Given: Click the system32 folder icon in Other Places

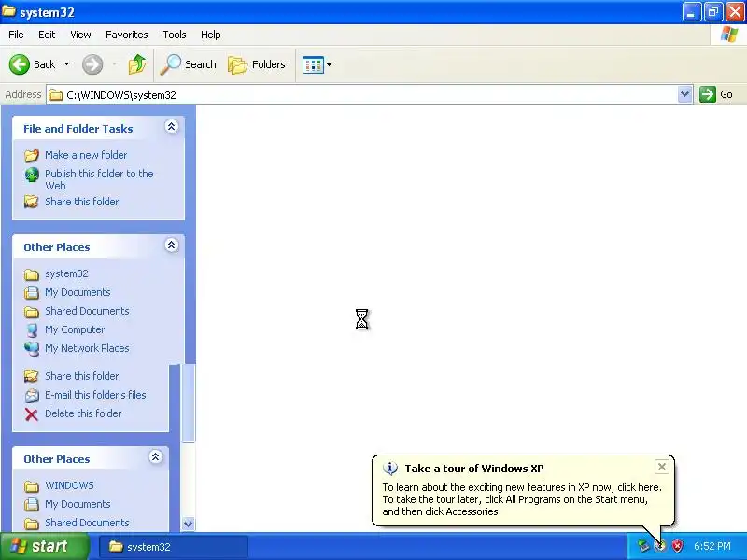Looking at the screenshot, I should [x=32, y=274].
